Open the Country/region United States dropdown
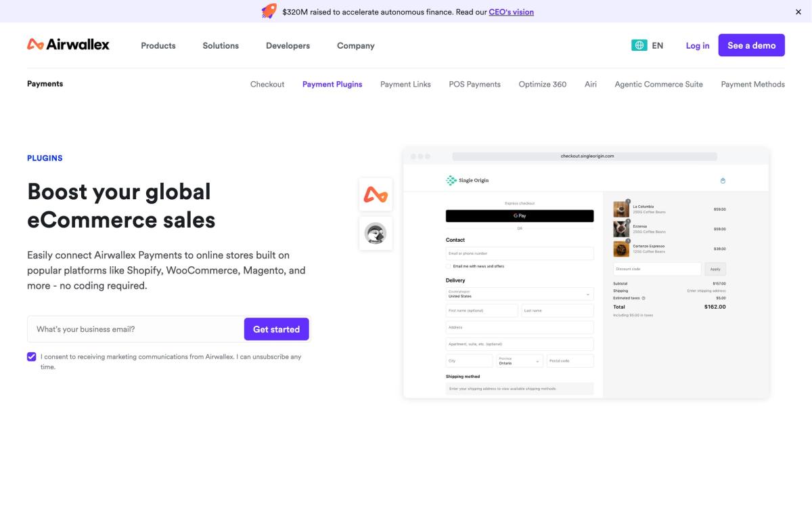This screenshot has height=508, width=812. [x=520, y=294]
